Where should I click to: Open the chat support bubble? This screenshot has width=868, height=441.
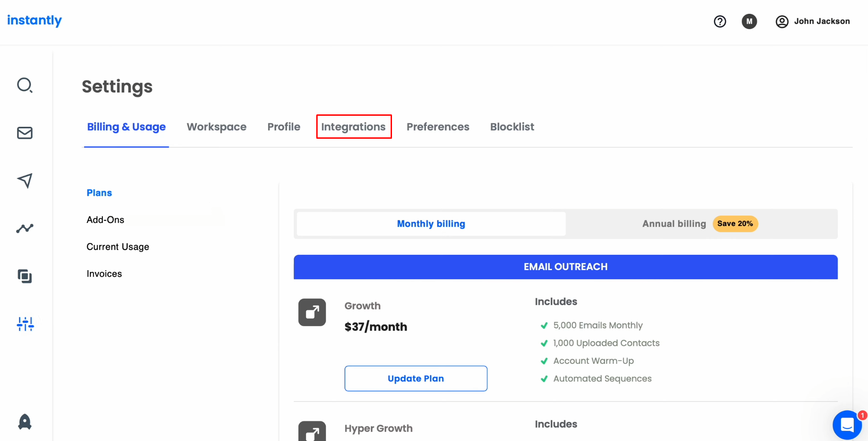click(847, 425)
